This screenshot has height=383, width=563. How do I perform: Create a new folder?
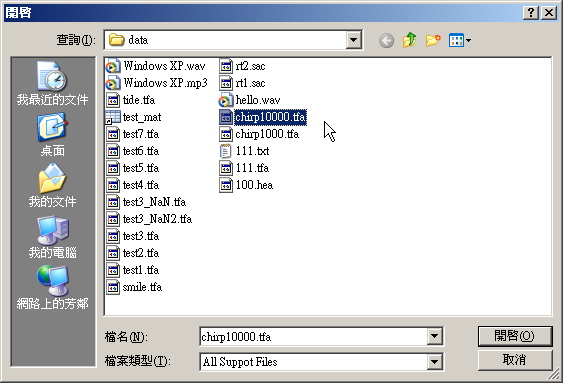(433, 40)
